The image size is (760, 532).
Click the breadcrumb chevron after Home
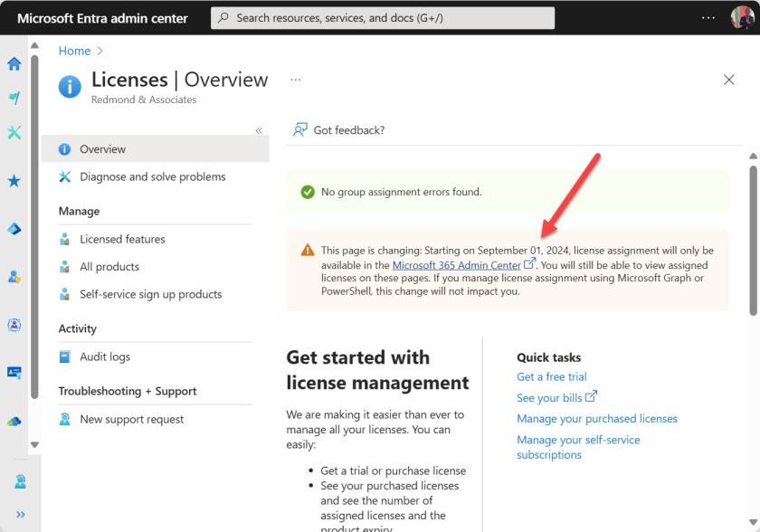(100, 51)
